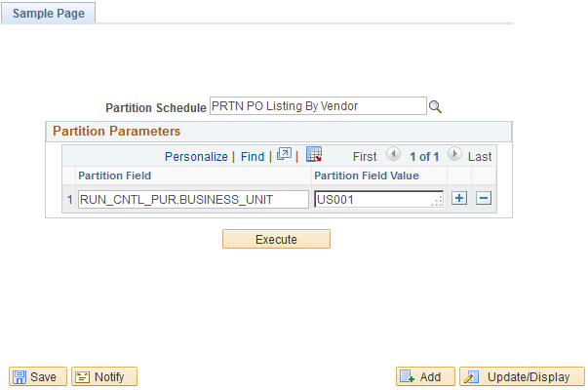Image resolution: width=588 pixels, height=390 pixels.
Task: Open Personalize grid settings
Action: (196, 156)
